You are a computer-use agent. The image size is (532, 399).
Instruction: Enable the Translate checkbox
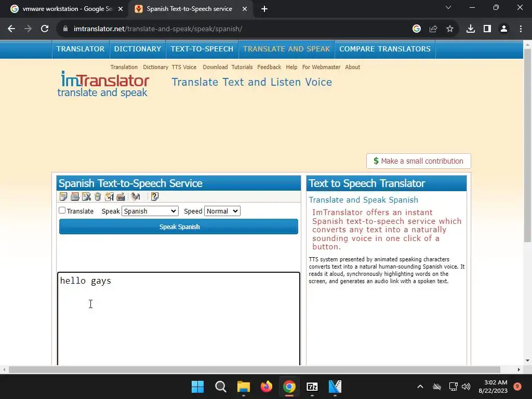pyautogui.click(x=62, y=210)
